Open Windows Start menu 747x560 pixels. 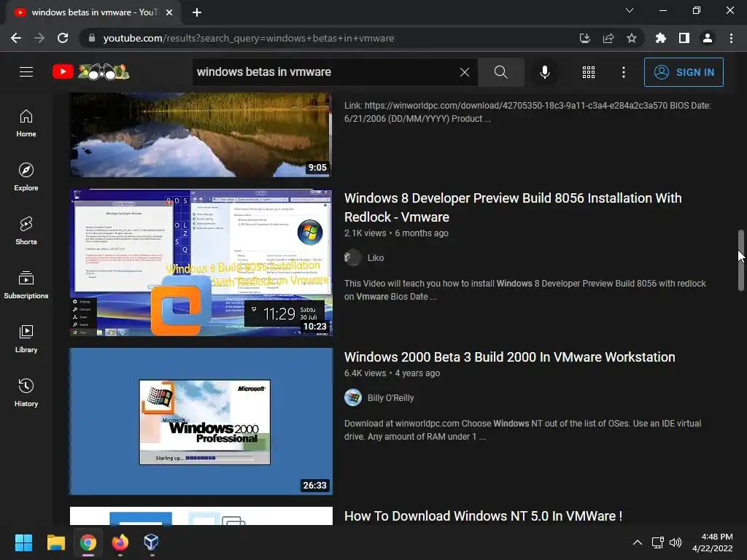coord(23,542)
